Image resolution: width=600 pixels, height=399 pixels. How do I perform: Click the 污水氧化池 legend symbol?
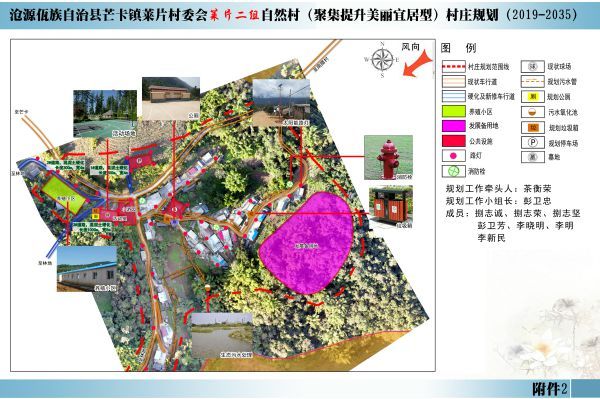[533, 112]
